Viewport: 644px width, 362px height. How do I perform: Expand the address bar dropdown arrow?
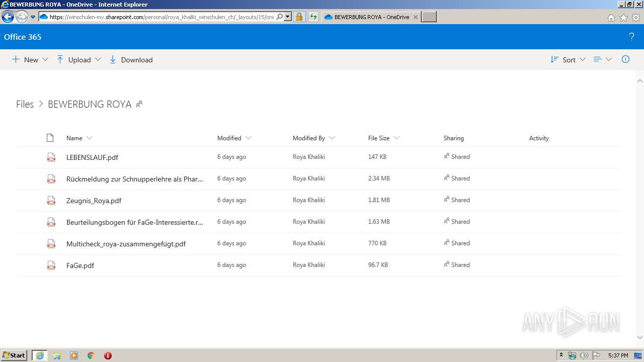pyautogui.click(x=288, y=17)
